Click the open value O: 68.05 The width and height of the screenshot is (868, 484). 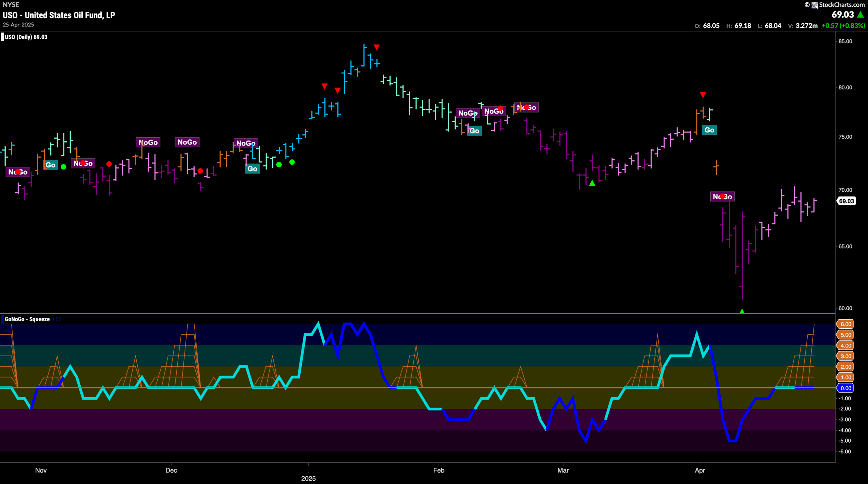[x=707, y=26]
